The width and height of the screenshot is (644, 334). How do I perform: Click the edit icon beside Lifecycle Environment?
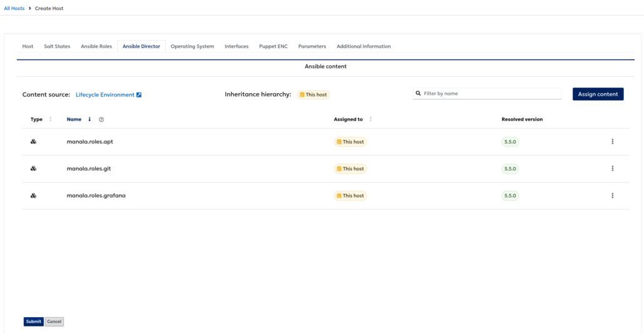point(139,95)
